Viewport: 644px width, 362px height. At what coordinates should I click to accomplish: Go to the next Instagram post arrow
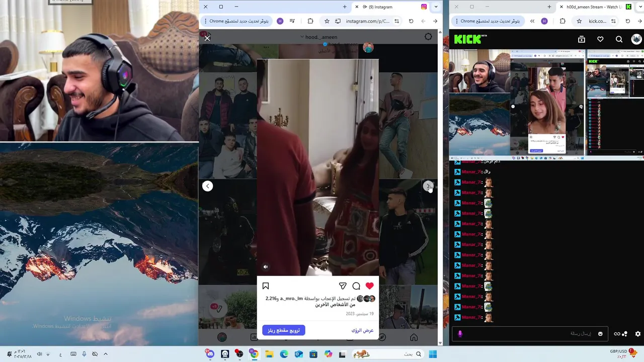tap(428, 186)
